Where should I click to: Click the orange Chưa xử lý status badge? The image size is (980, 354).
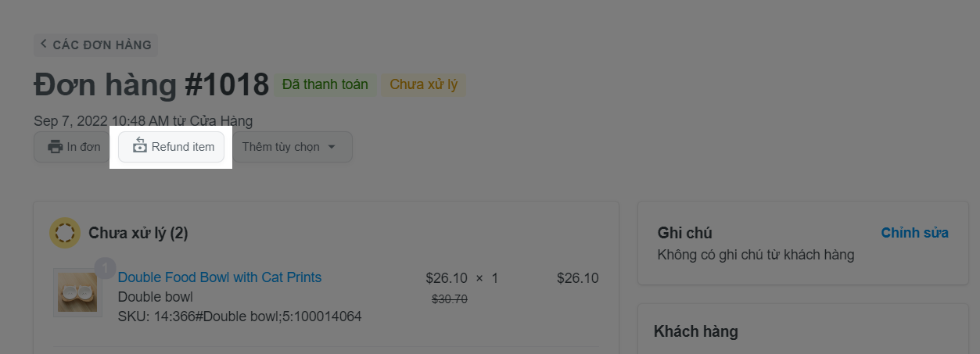pos(423,84)
